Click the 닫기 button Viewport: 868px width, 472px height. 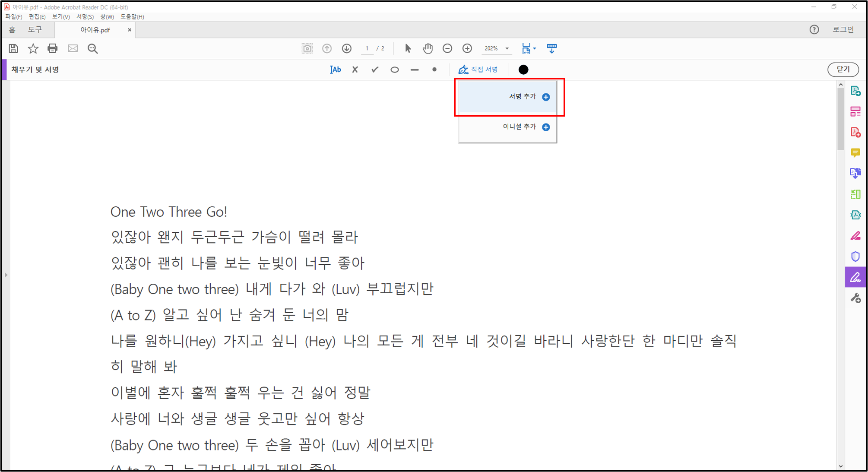point(843,70)
